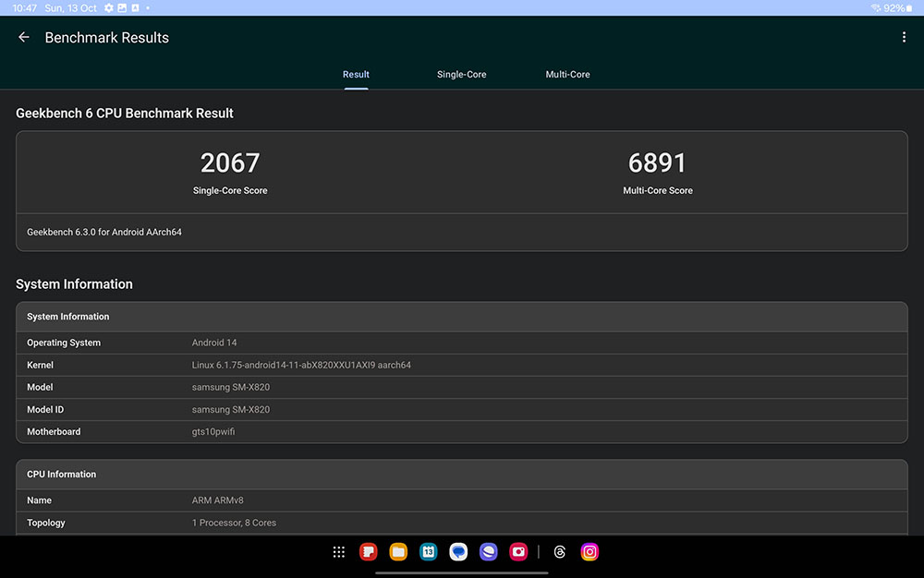This screenshot has height=578, width=924.
Task: Tap the date 'Sun, 13 Oct'
Action: coord(71,8)
